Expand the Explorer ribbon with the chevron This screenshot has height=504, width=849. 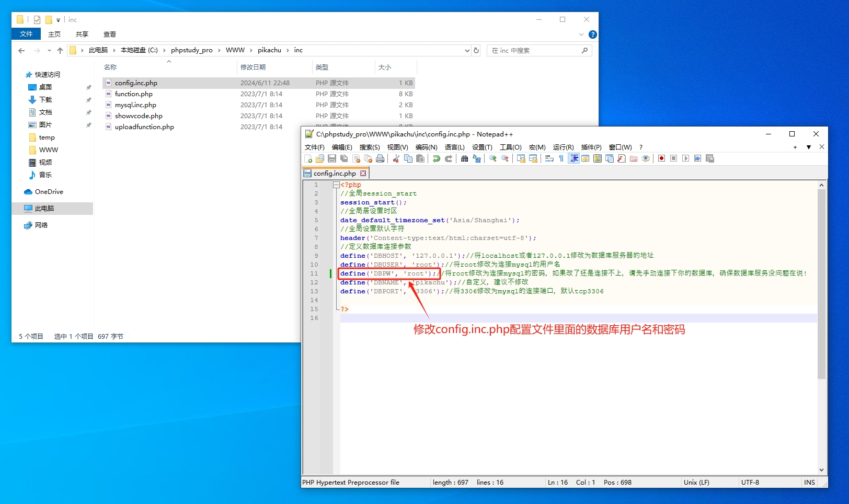pos(581,35)
